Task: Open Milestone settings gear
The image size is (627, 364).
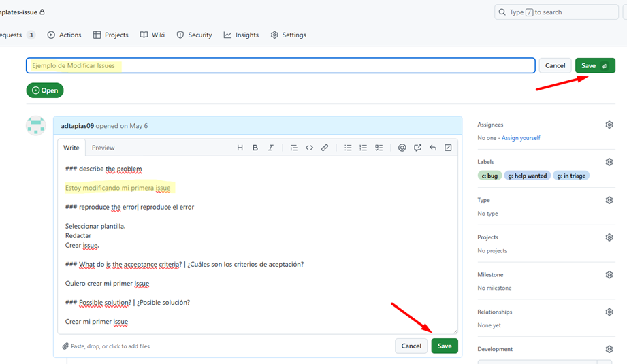Action: coord(609,275)
